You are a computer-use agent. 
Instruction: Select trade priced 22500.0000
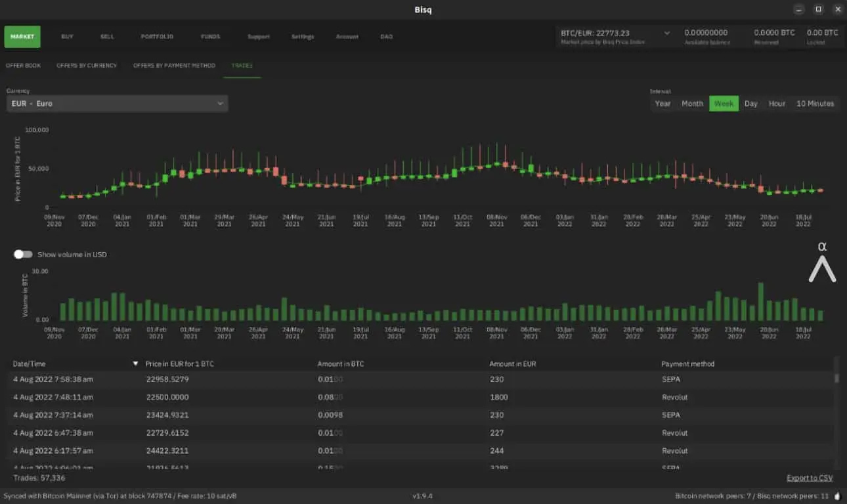422,397
